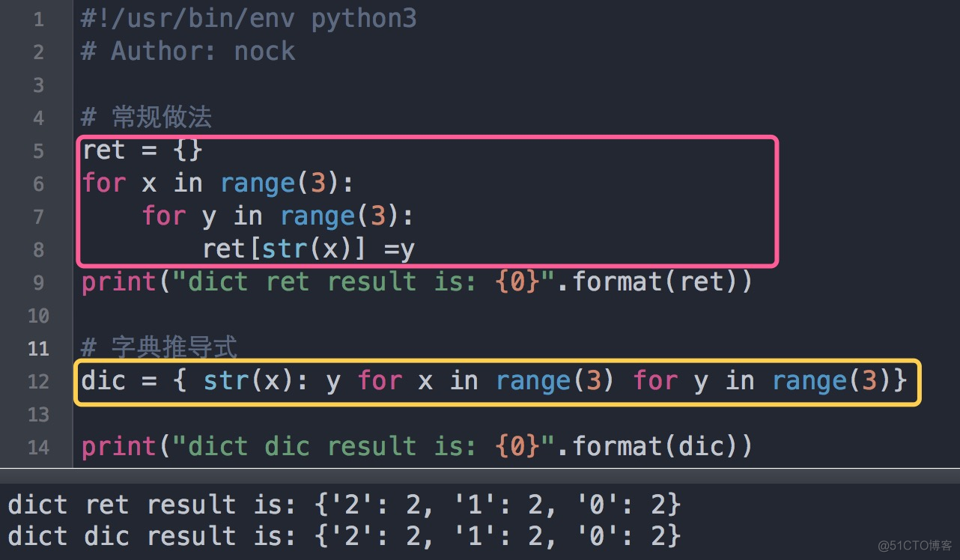The height and width of the screenshot is (560, 960).
Task: Click the 'dic = { str(x): y ...' comprehension line
Action: click(494, 381)
